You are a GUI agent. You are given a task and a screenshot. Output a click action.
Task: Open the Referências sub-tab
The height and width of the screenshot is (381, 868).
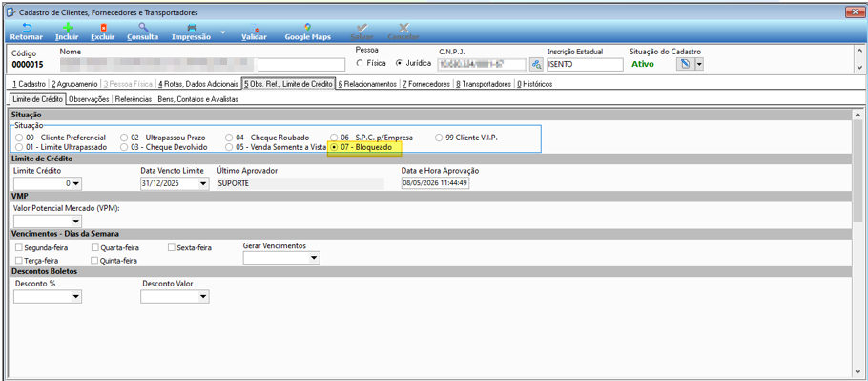(134, 99)
